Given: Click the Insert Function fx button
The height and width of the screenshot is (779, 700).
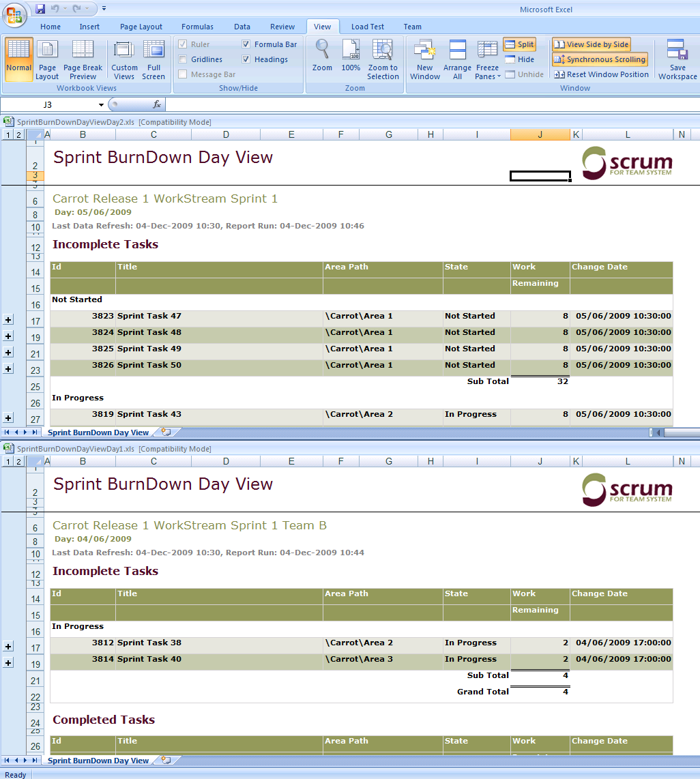Looking at the screenshot, I should pyautogui.click(x=156, y=104).
